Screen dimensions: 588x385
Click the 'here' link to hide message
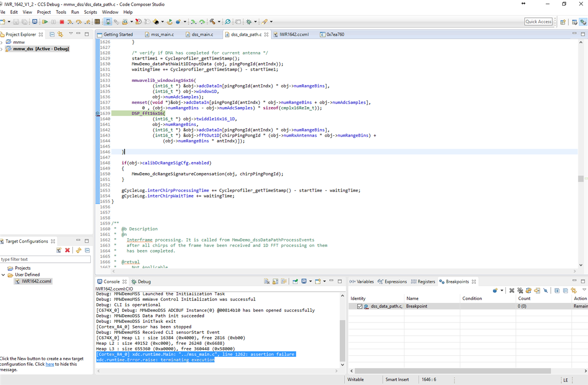tap(50, 364)
